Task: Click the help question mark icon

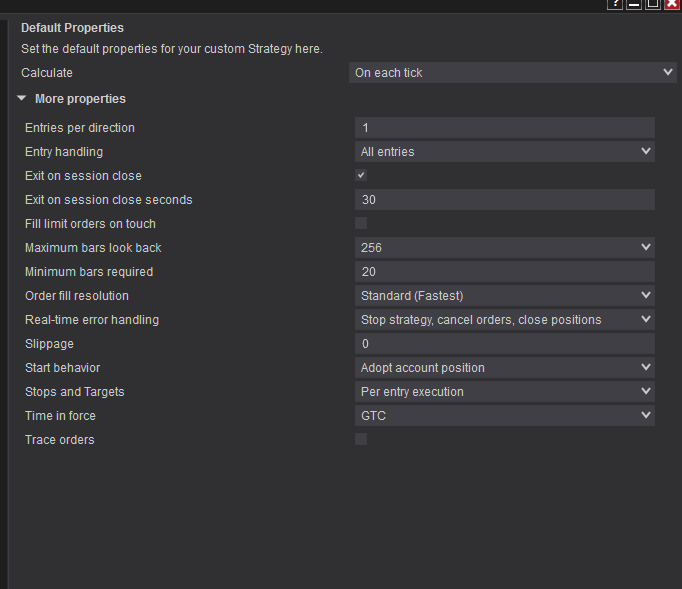Action: click(615, 4)
